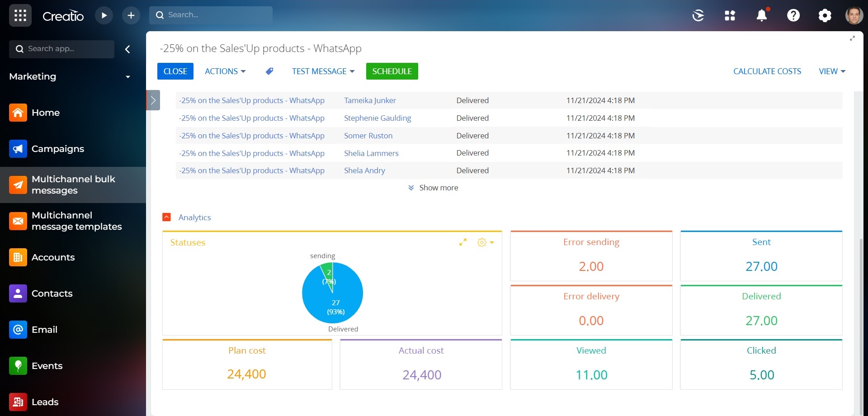Open the Leads section icon

click(18, 402)
